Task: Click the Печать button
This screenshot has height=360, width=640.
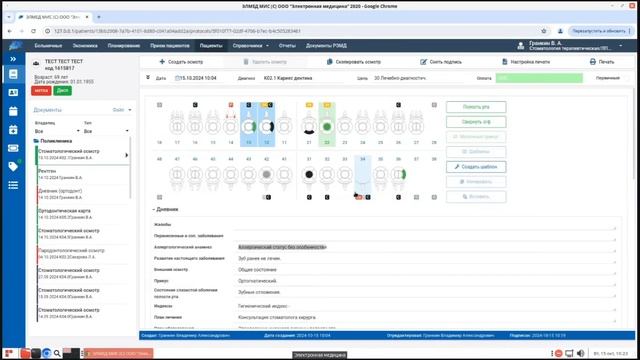Action: click(x=602, y=62)
